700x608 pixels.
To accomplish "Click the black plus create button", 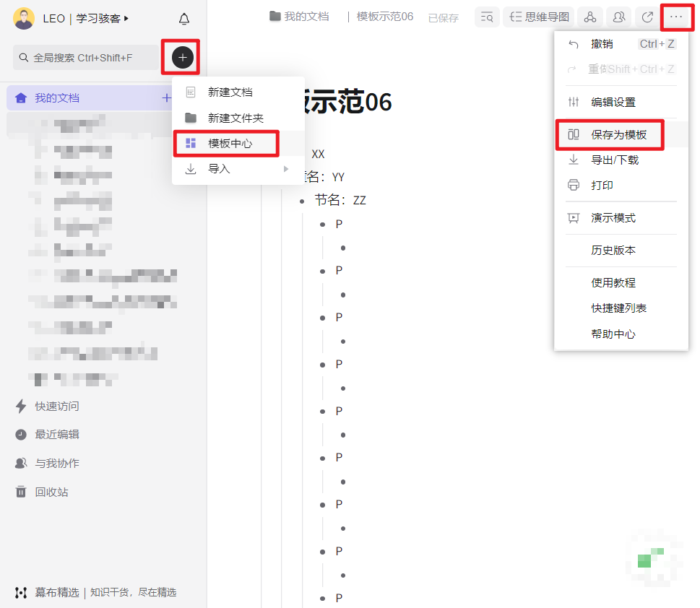I will click(x=183, y=57).
